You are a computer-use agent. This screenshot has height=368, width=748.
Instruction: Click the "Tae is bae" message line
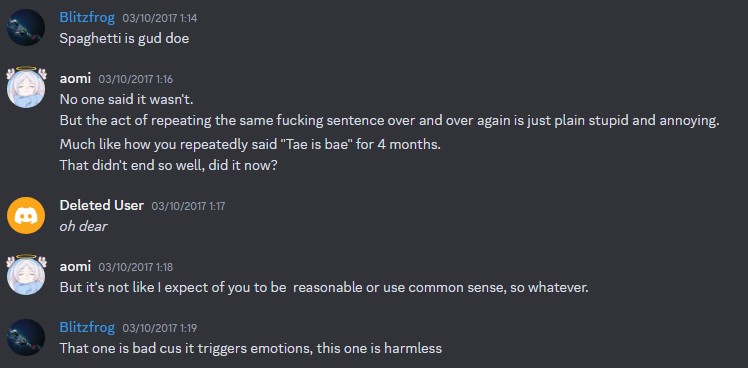[x=250, y=144]
